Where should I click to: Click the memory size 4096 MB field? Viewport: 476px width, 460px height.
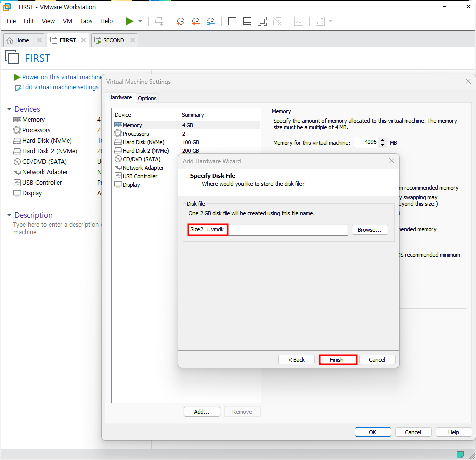[x=367, y=142]
